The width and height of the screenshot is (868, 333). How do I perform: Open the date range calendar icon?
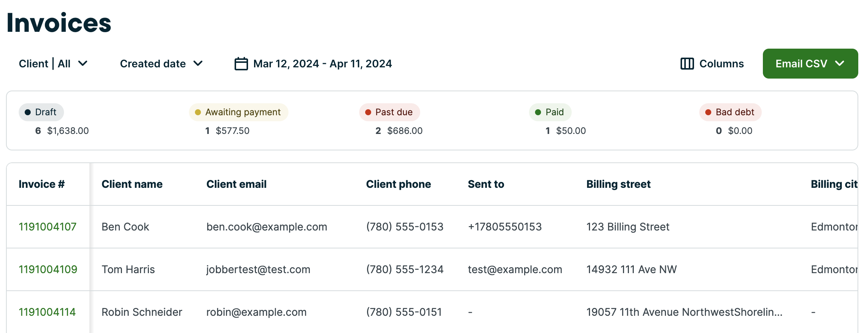241,64
